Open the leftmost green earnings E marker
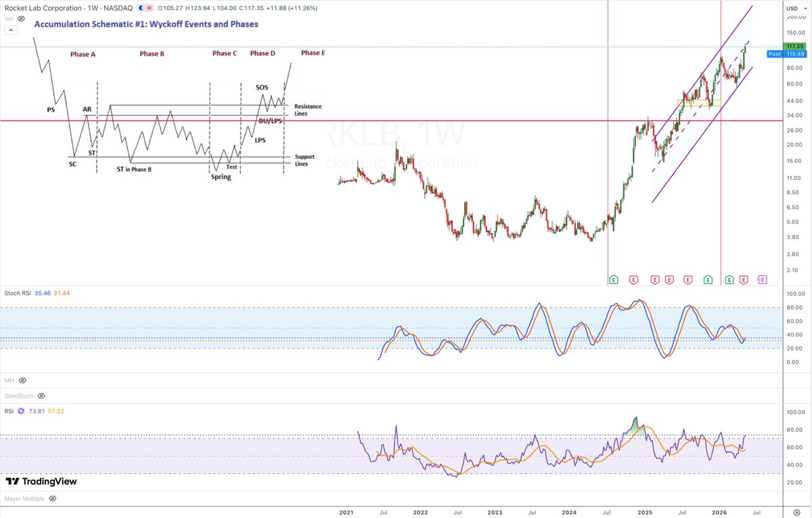Viewport: 812px width, 518px height. point(614,279)
